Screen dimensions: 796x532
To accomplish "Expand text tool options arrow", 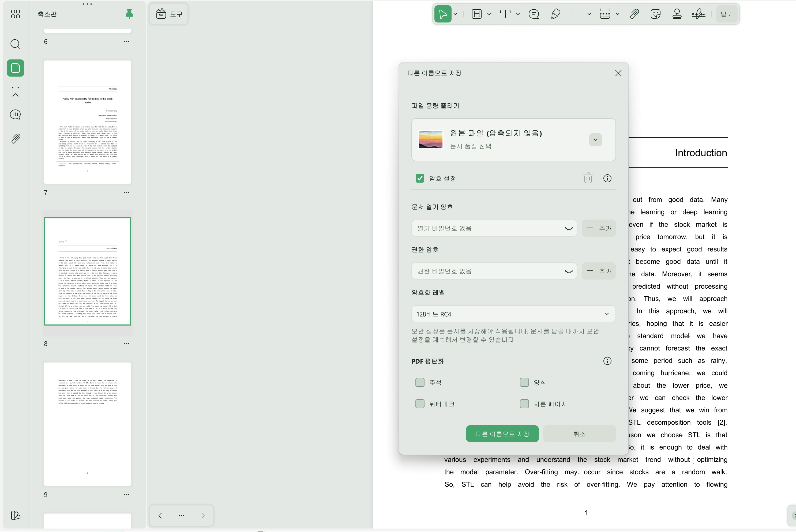I will 518,14.
